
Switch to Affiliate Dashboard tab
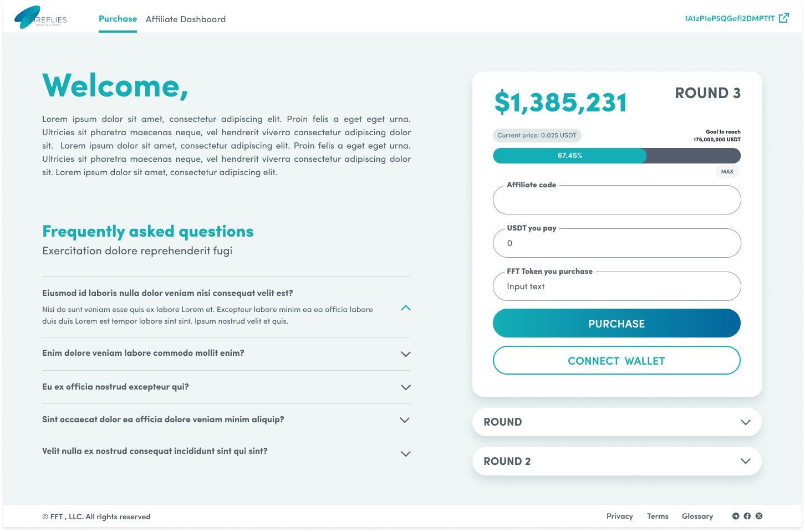coord(186,19)
